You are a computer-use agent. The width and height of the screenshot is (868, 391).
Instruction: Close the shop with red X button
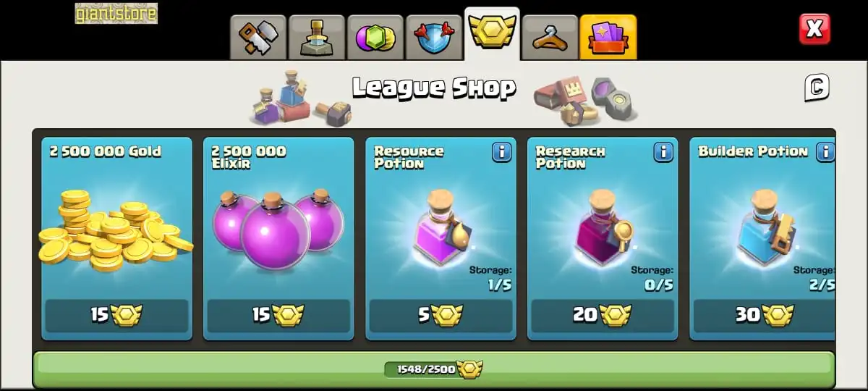click(814, 29)
